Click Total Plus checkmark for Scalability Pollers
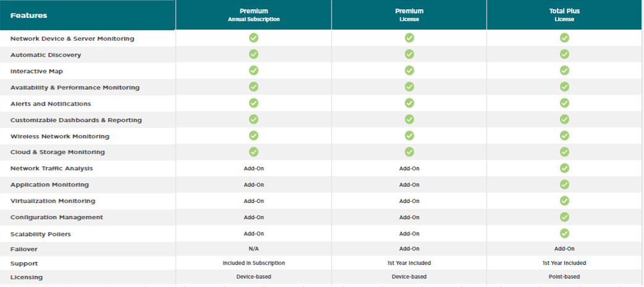Viewport: 644px width, 287px height. 564,233
